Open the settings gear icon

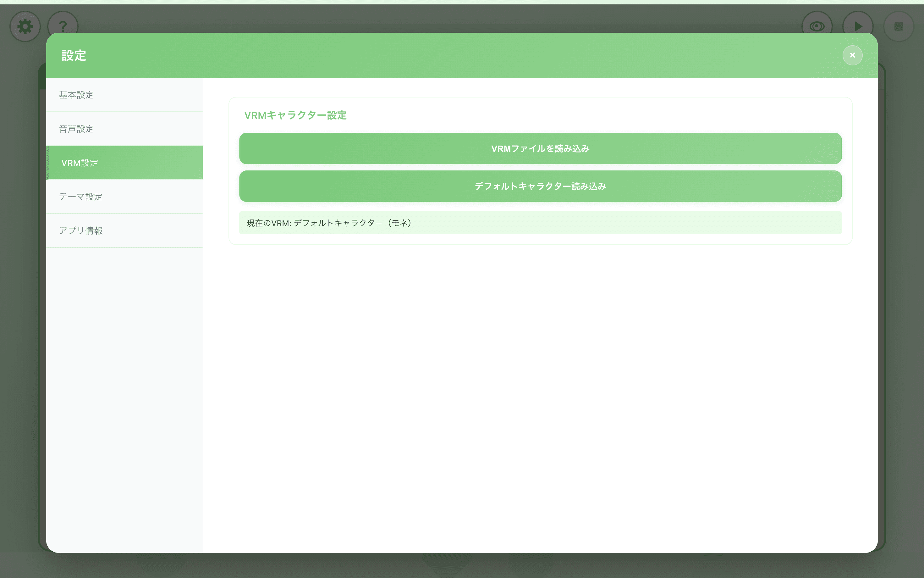[x=25, y=26]
